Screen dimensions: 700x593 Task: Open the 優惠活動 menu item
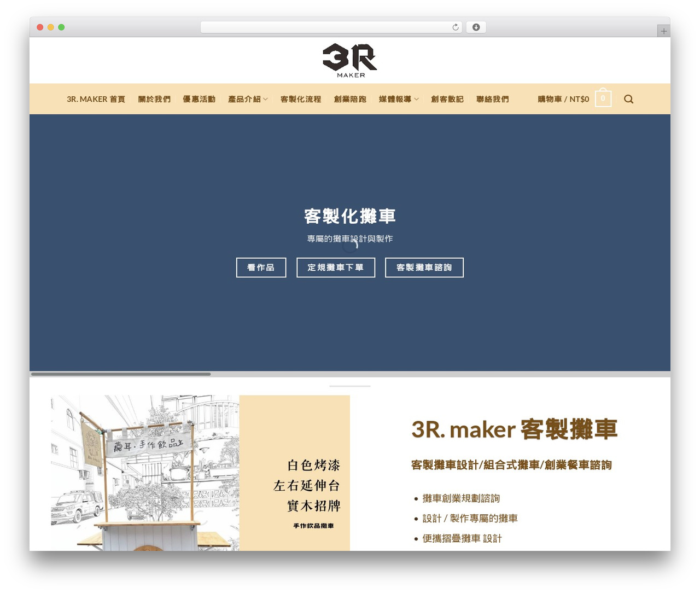(x=199, y=99)
